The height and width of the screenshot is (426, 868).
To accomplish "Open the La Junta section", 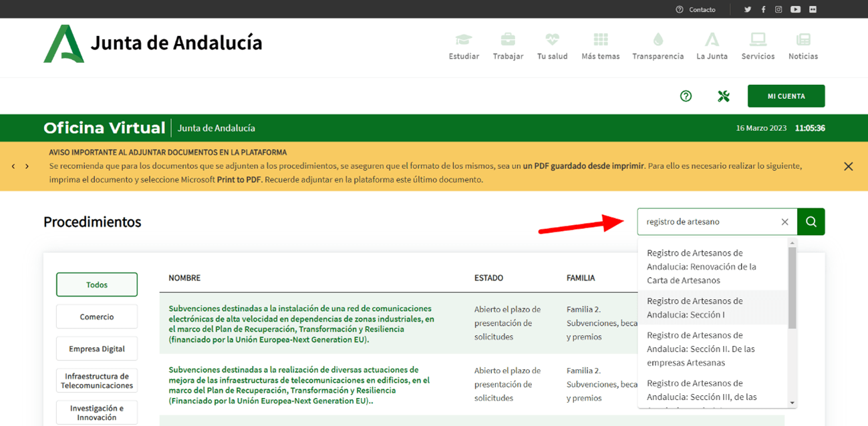I will (712, 47).
